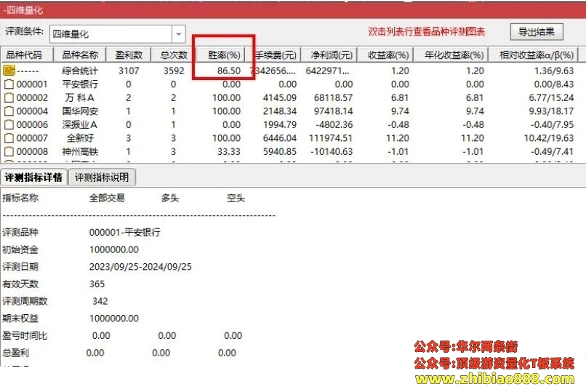Sort by 相对收益率α/β(%) column header
Screen dimensions: 586x392
tap(534, 55)
